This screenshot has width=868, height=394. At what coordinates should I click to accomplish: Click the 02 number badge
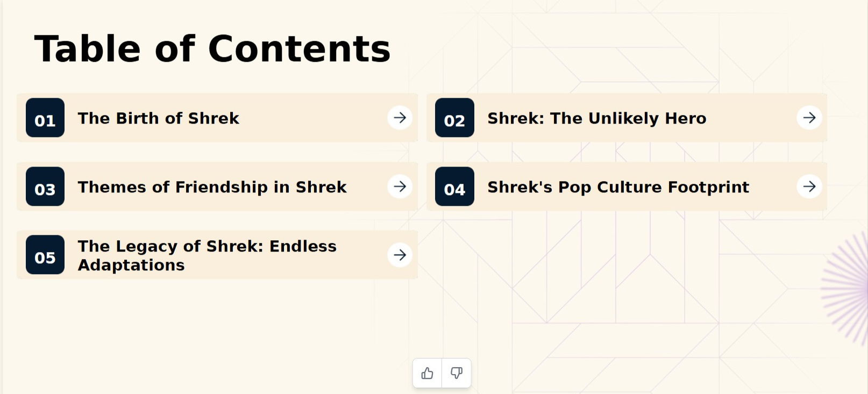(454, 118)
